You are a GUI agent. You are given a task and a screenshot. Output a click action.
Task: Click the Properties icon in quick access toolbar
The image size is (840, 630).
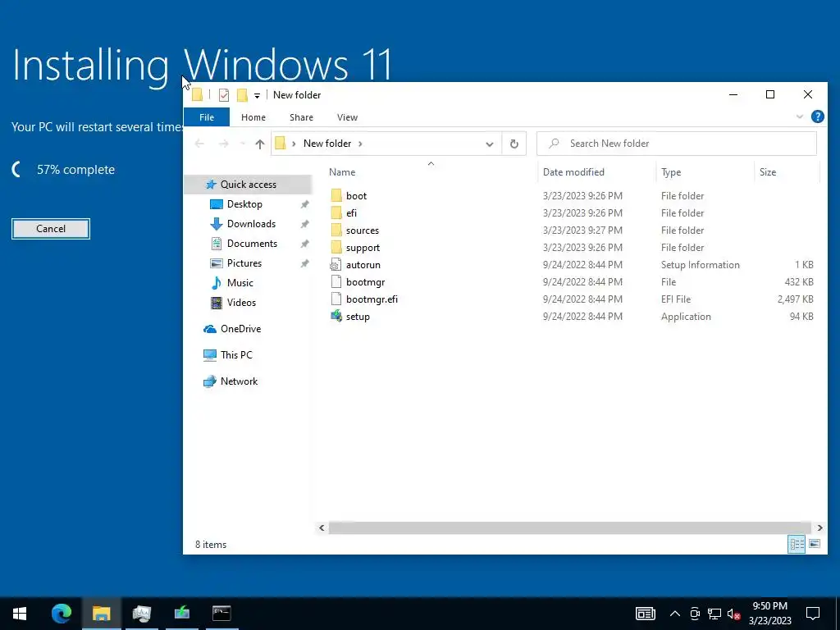click(x=224, y=95)
